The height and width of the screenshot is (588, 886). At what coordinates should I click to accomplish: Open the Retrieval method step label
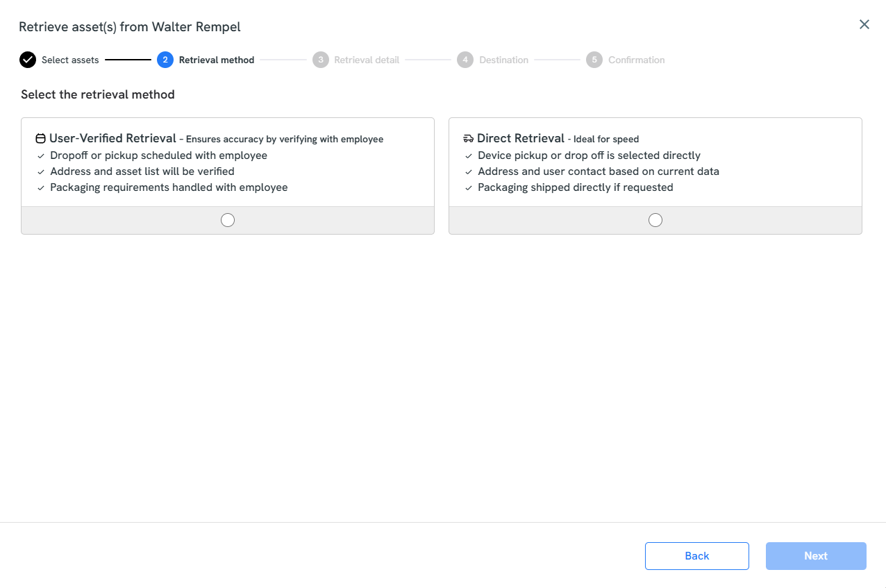pos(217,60)
